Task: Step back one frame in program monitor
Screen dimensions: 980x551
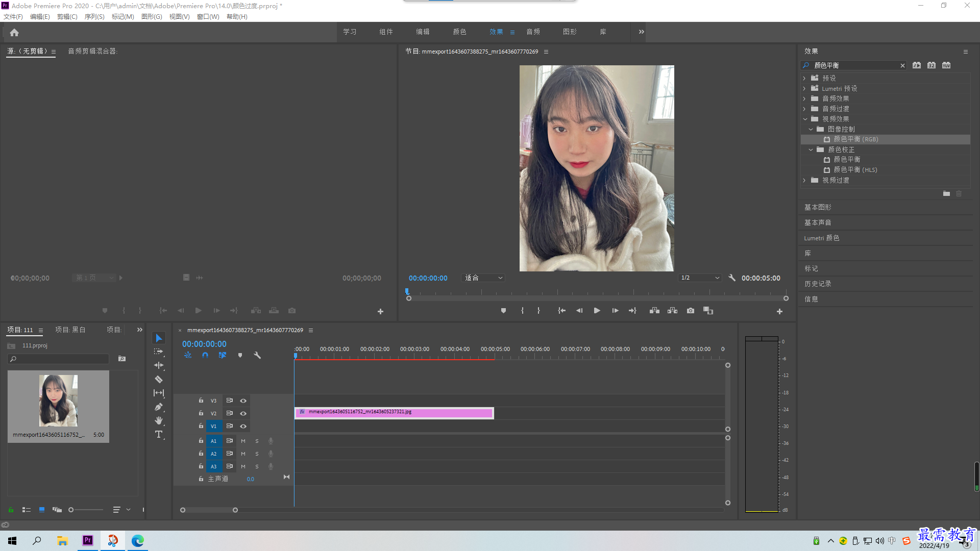Action: click(x=579, y=311)
